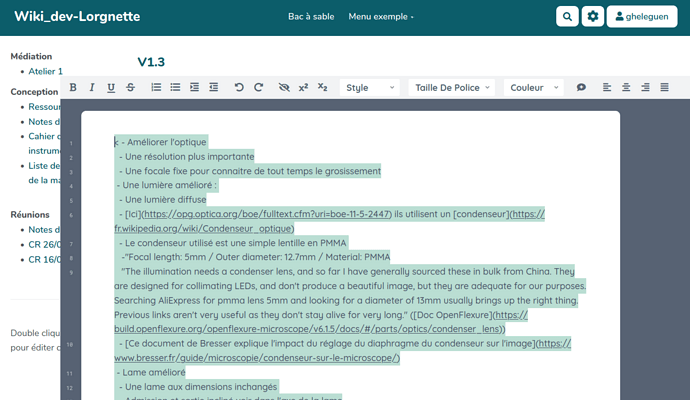Open the Notes link under Conception
The image size is (690, 400).
tap(44, 121)
